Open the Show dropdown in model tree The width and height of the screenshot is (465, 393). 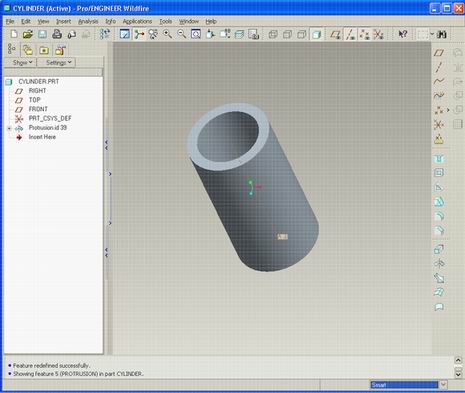(22, 62)
